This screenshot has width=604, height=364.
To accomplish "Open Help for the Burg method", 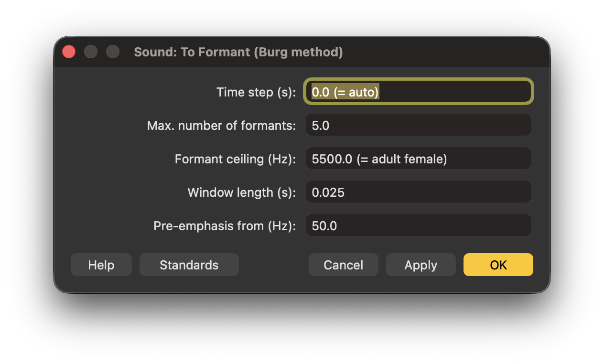I will tap(101, 265).
